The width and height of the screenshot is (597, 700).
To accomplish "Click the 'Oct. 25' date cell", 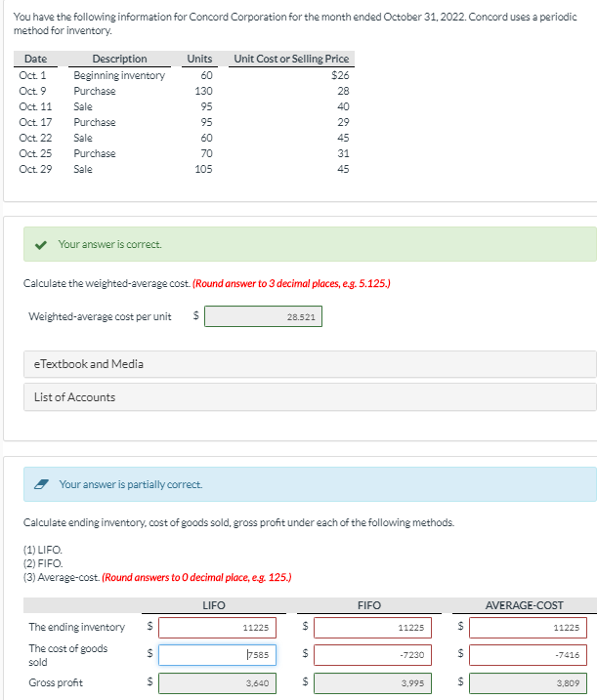I will point(35,153).
